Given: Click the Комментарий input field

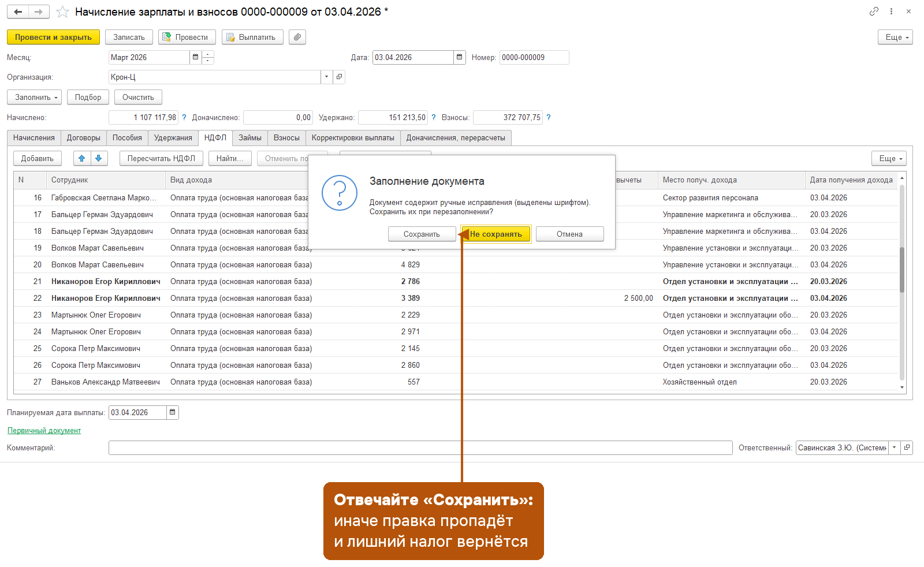Looking at the screenshot, I should [x=420, y=447].
